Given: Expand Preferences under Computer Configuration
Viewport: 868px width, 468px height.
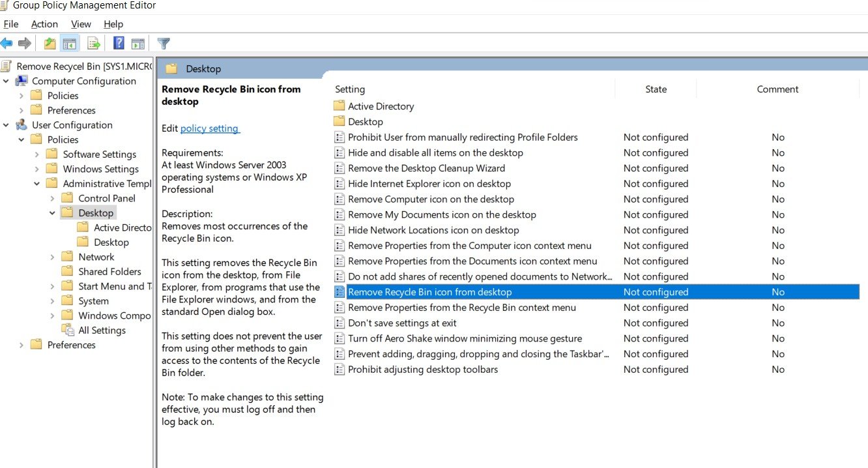Looking at the screenshot, I should [x=22, y=110].
